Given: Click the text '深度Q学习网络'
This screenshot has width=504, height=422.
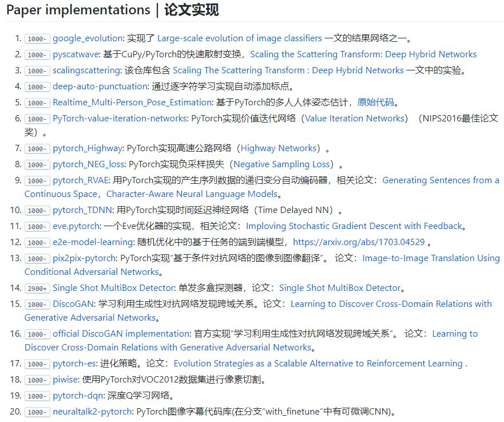Looking at the screenshot, I should [x=138, y=396].
